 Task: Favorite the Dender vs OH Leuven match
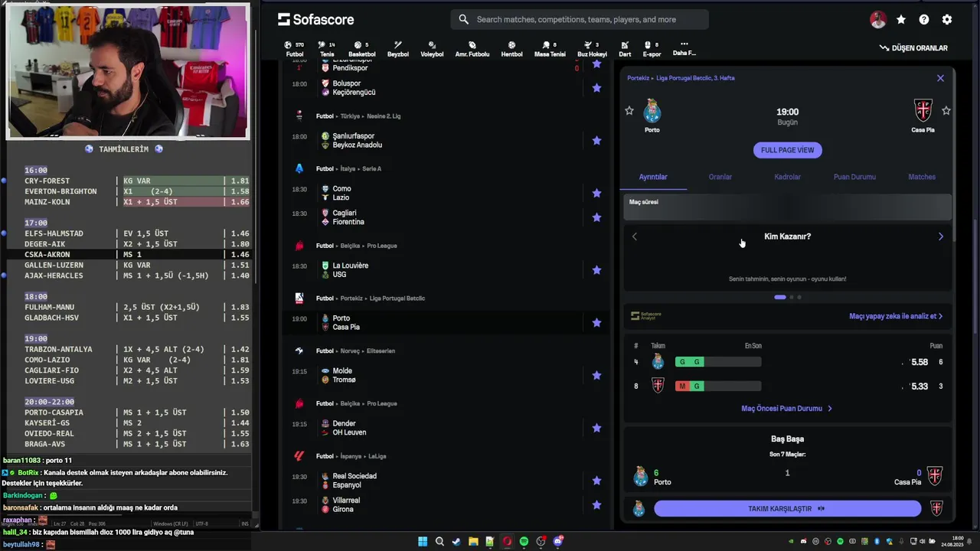596,428
